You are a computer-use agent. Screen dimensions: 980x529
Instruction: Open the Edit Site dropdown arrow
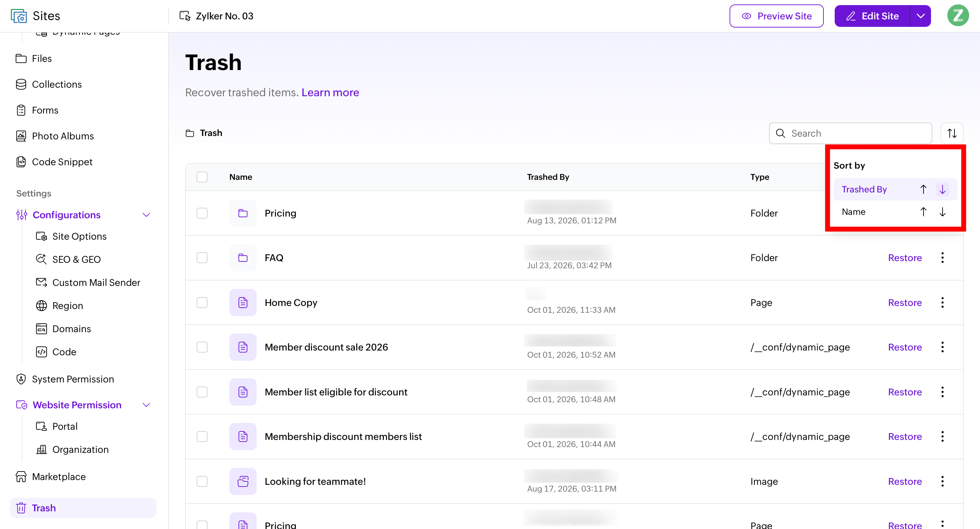tap(920, 16)
